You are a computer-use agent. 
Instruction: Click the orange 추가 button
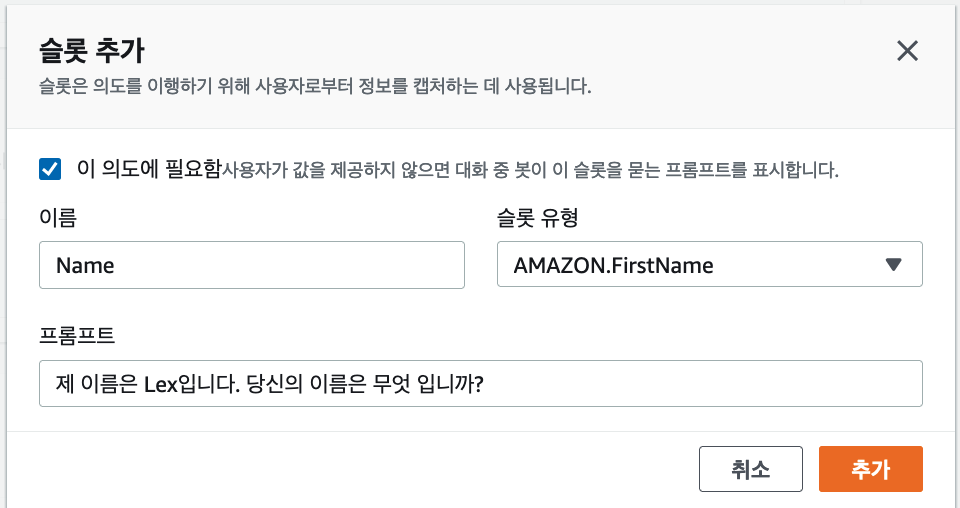(871, 469)
